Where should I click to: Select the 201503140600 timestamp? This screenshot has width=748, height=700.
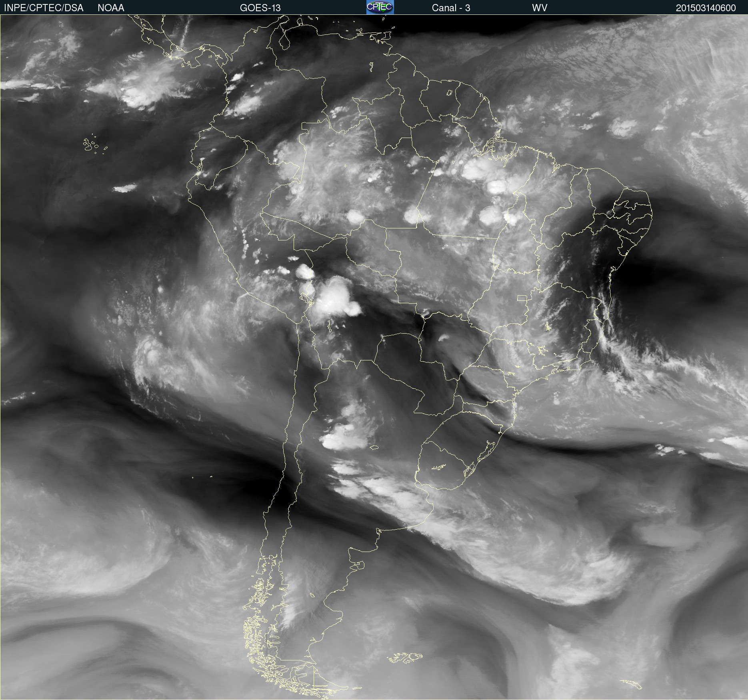706,8
